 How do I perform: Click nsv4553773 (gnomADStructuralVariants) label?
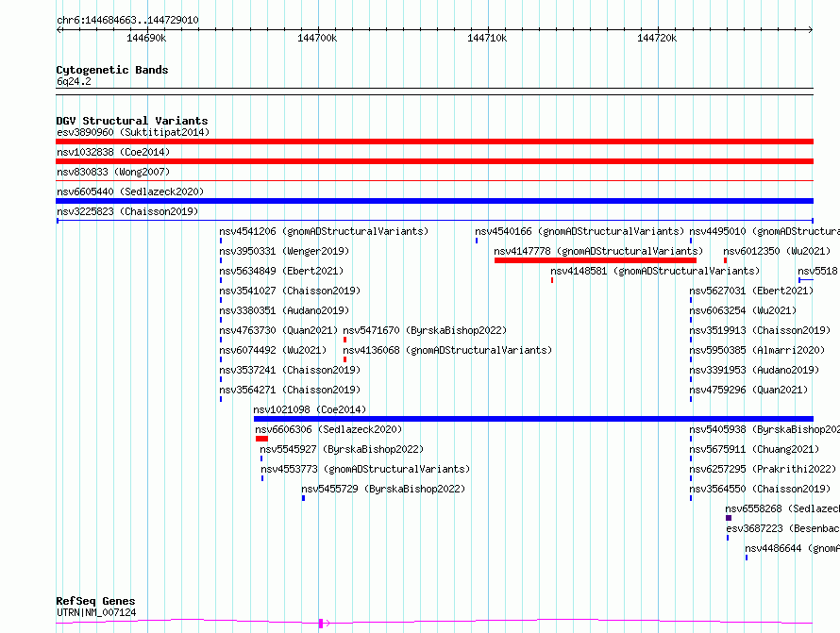[x=365, y=469]
